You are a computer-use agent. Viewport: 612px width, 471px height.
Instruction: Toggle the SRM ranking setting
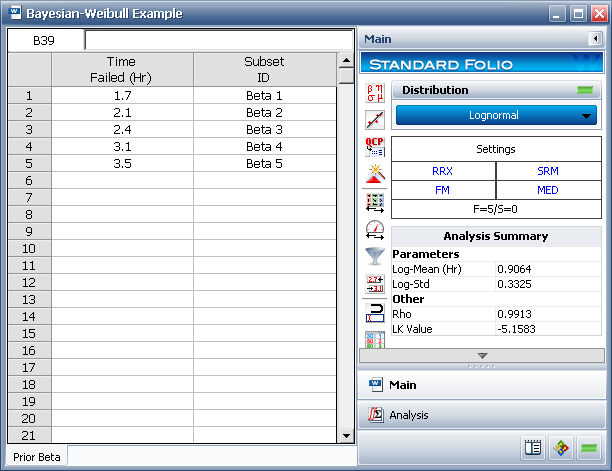pyautogui.click(x=548, y=171)
